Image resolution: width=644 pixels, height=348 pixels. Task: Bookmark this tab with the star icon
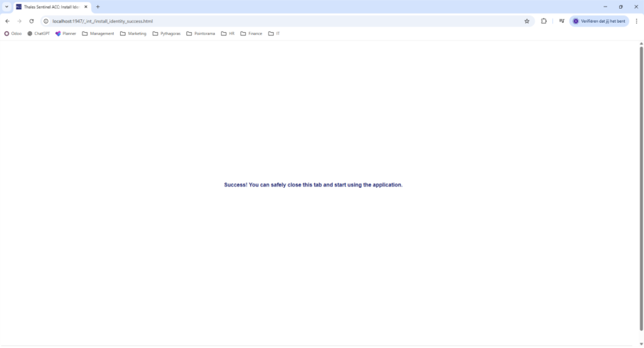pyautogui.click(x=527, y=21)
